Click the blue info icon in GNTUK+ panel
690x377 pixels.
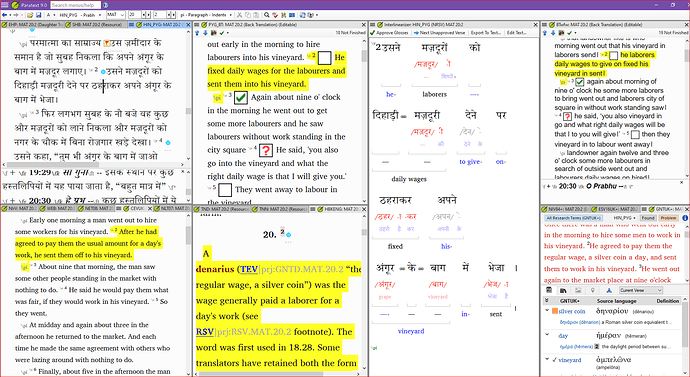(x=685, y=218)
